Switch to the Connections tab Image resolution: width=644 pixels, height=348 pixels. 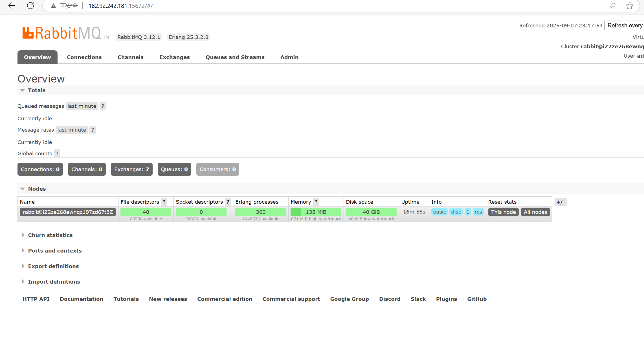[84, 57]
